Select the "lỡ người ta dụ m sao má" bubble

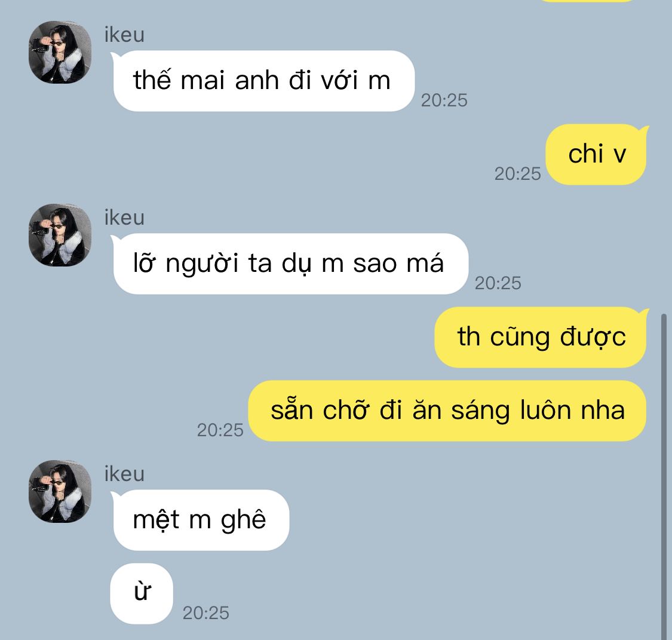click(289, 264)
